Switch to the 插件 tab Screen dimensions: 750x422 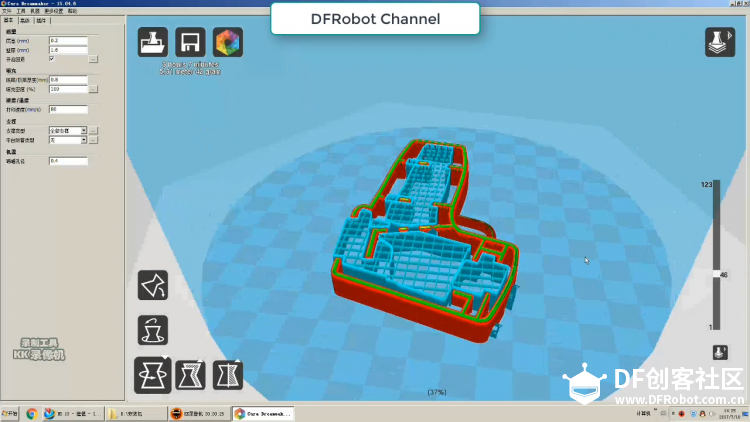[42, 21]
